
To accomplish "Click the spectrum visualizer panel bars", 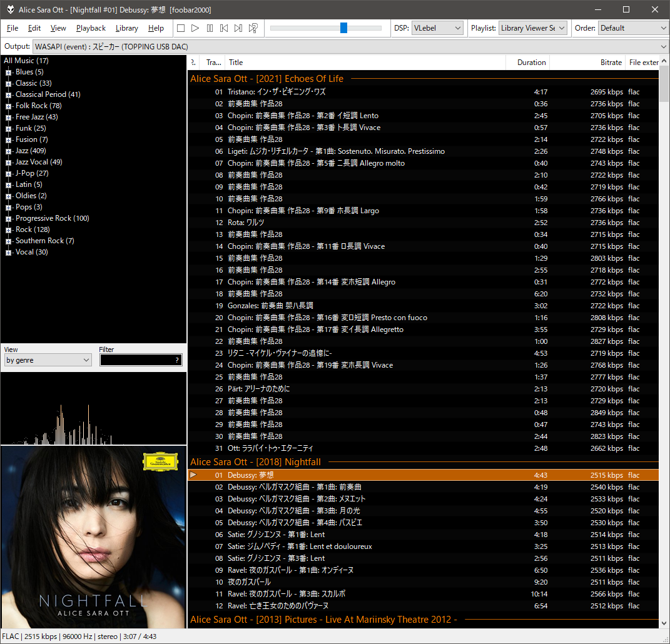I will pyautogui.click(x=94, y=409).
